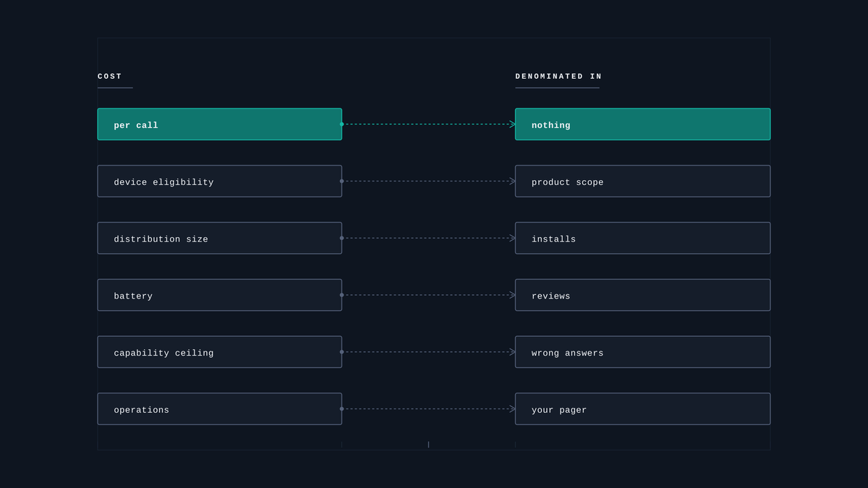The height and width of the screenshot is (488, 868).
Task: Click the "DENOMINATED IN" column heading
Action: (558, 77)
